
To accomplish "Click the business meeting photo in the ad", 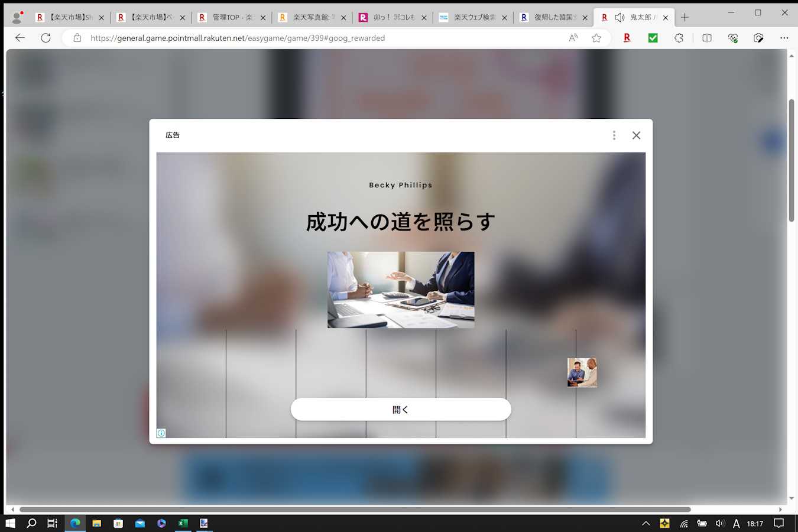I will (401, 290).
